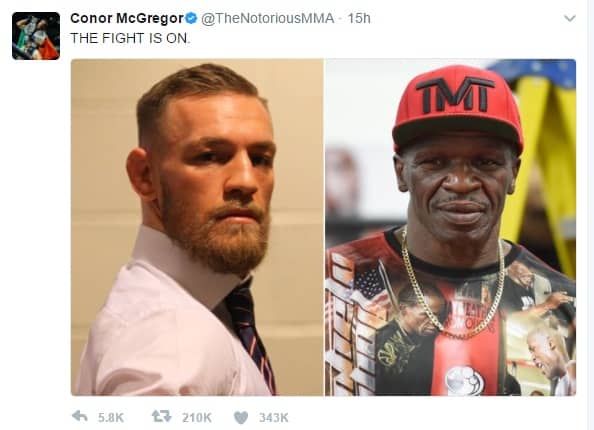594x430 pixels.
Task: Select the text THE FIGHT IS ON
Action: pyautogui.click(x=130, y=38)
